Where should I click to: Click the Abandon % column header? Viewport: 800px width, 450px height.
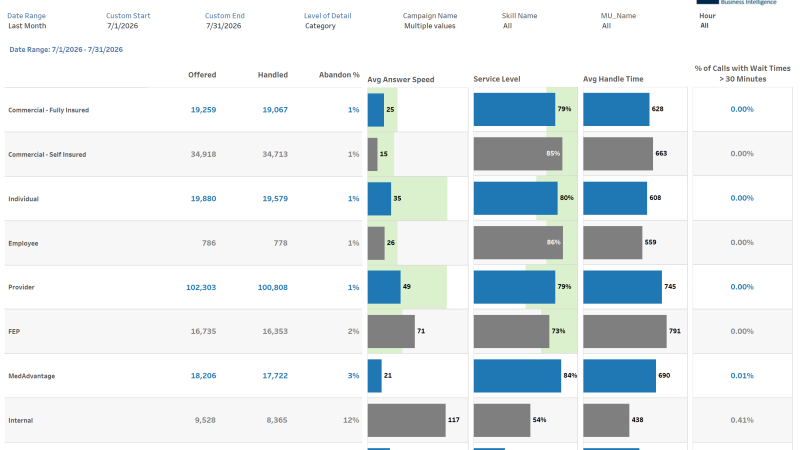click(x=339, y=74)
